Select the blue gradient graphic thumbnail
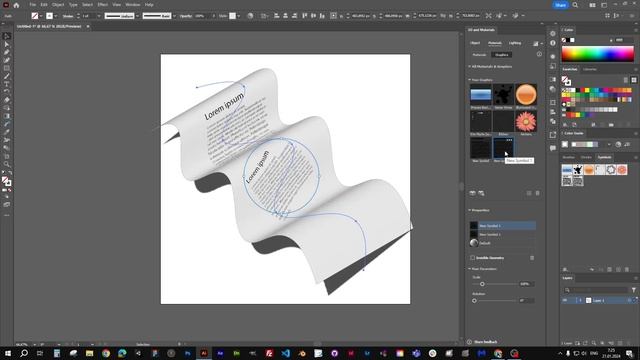This screenshot has width=640, height=360. coord(481,95)
